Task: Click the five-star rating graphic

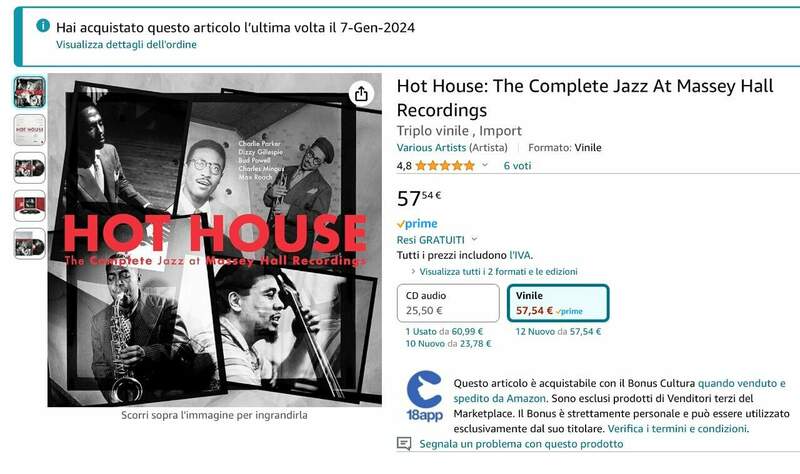Action: [x=445, y=165]
